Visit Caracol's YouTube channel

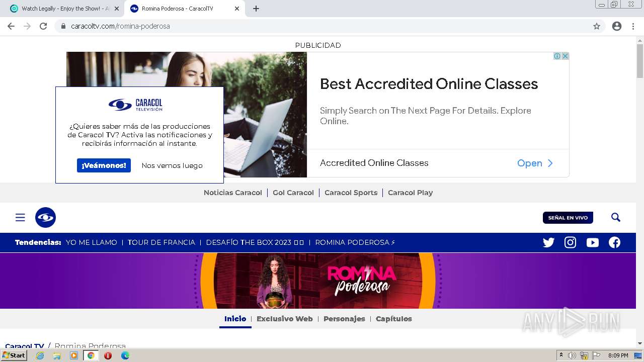pyautogui.click(x=592, y=242)
